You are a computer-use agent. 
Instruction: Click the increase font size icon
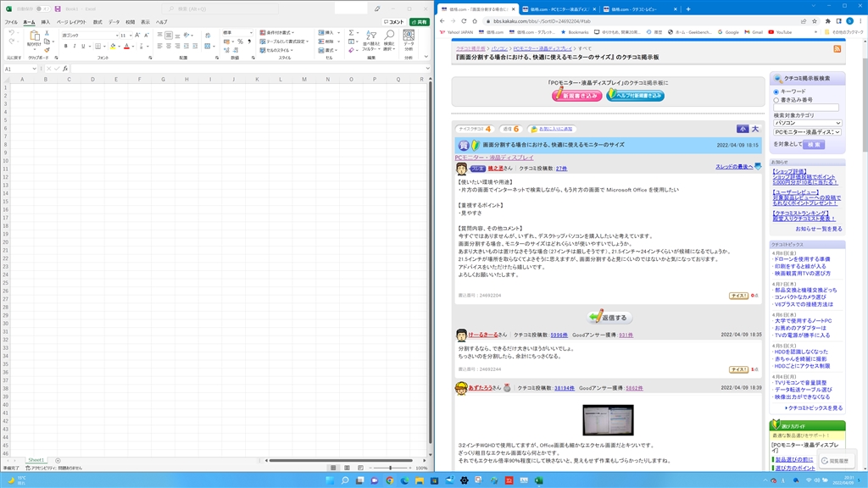point(137,35)
